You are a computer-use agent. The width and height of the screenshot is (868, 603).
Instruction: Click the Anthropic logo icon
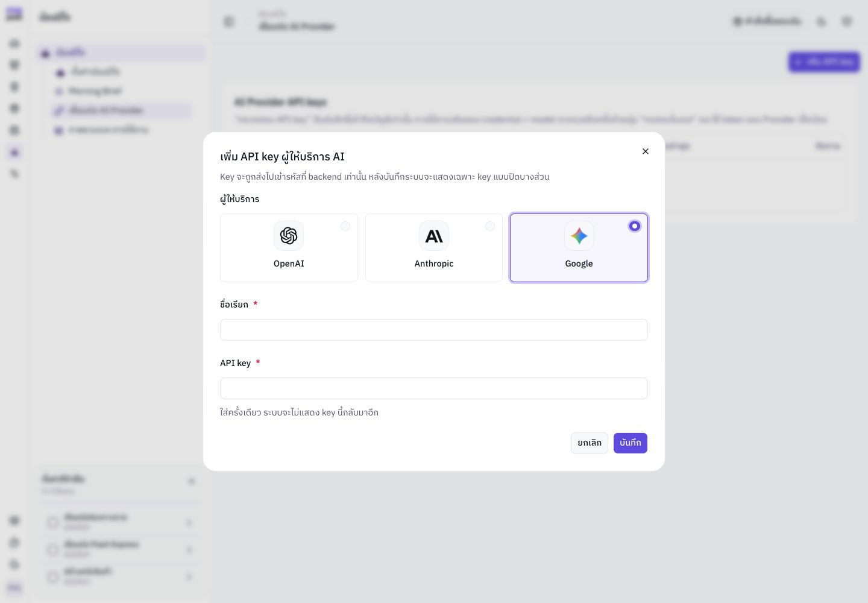tap(434, 236)
